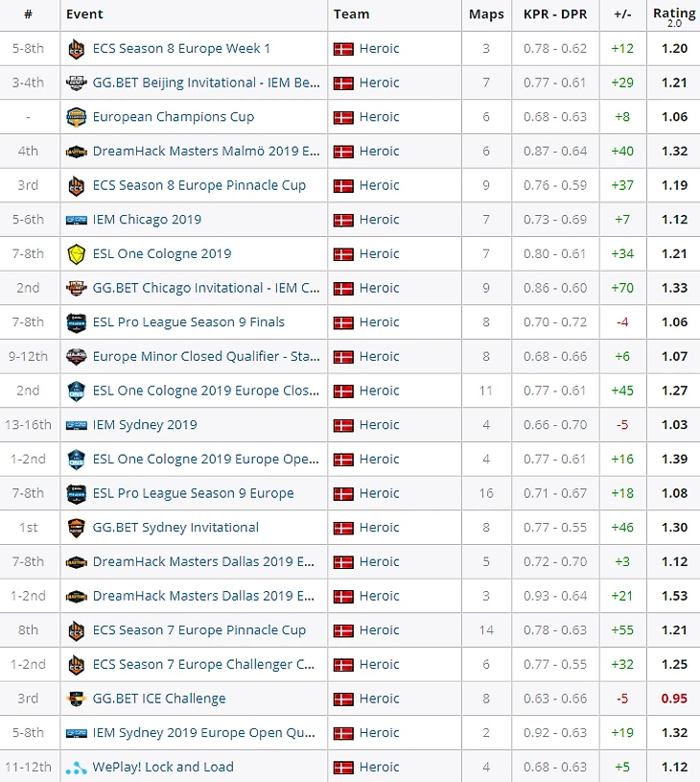The height and width of the screenshot is (782, 700).
Task: Click the 1.33 rating value
Action: pyautogui.click(x=674, y=288)
